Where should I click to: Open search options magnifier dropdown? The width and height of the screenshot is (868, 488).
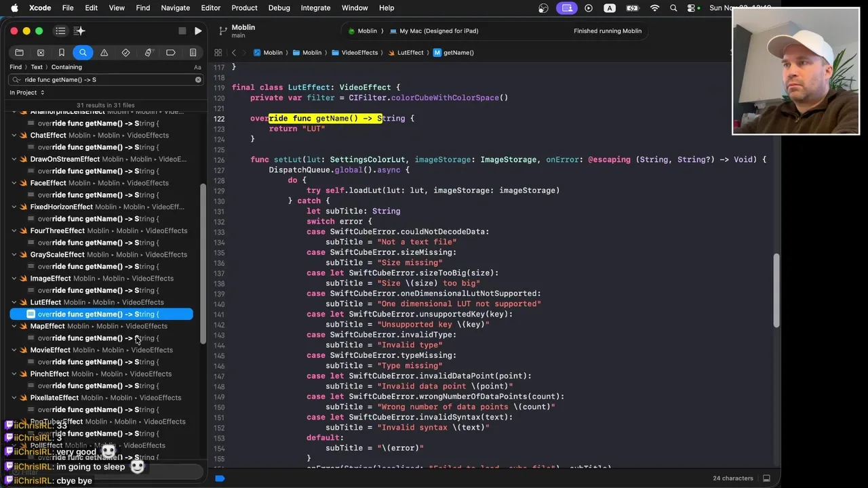[17, 79]
